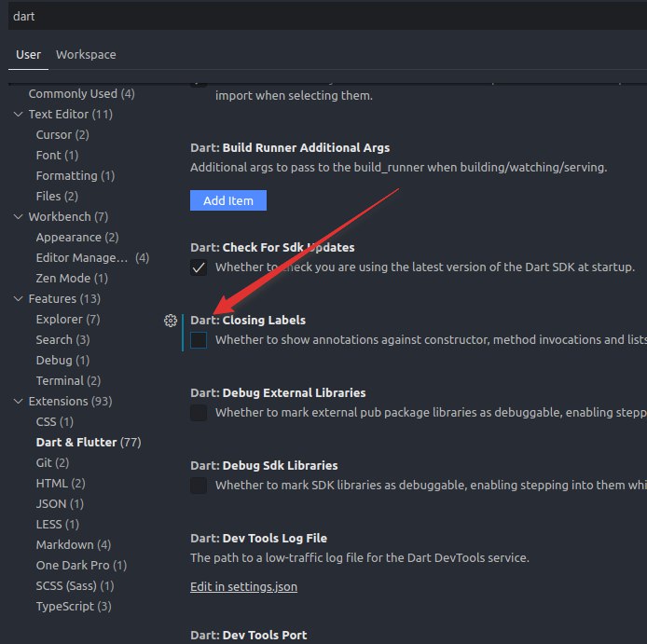Select TypeScript (3) extension settings
This screenshot has height=644, width=647.
point(74,607)
